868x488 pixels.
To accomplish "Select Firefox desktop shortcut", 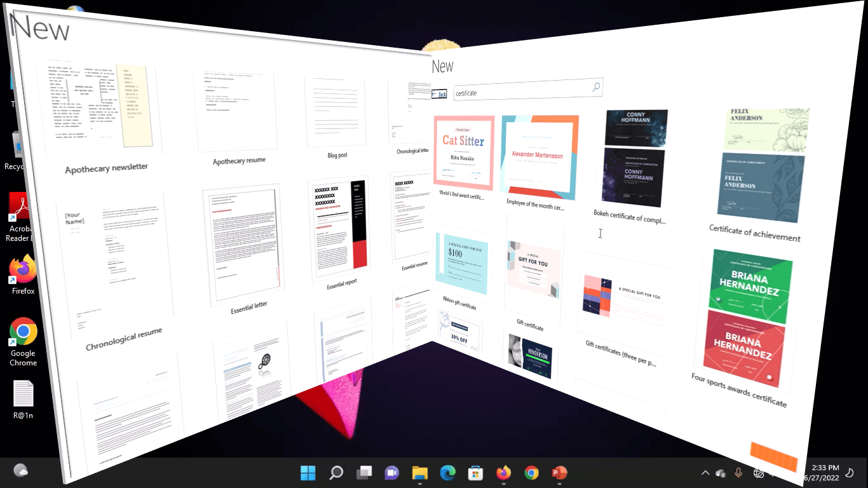I will coord(23,274).
